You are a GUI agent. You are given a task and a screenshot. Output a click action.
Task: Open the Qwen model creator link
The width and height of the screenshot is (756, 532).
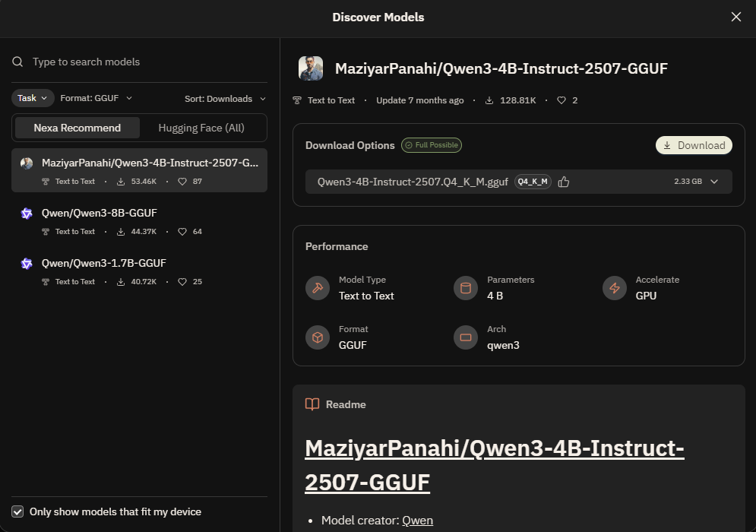(417, 521)
